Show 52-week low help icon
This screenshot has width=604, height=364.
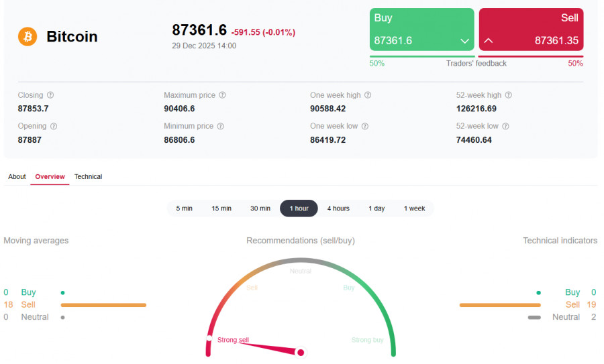[506, 126]
